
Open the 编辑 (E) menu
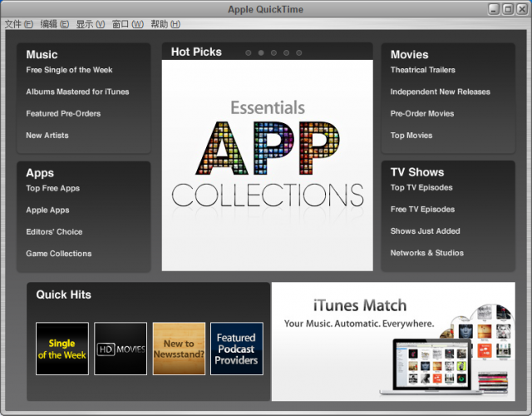[x=55, y=24]
